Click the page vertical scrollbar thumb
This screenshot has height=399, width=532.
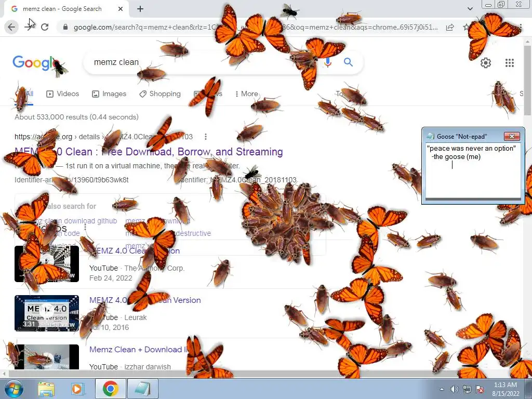tap(528, 79)
